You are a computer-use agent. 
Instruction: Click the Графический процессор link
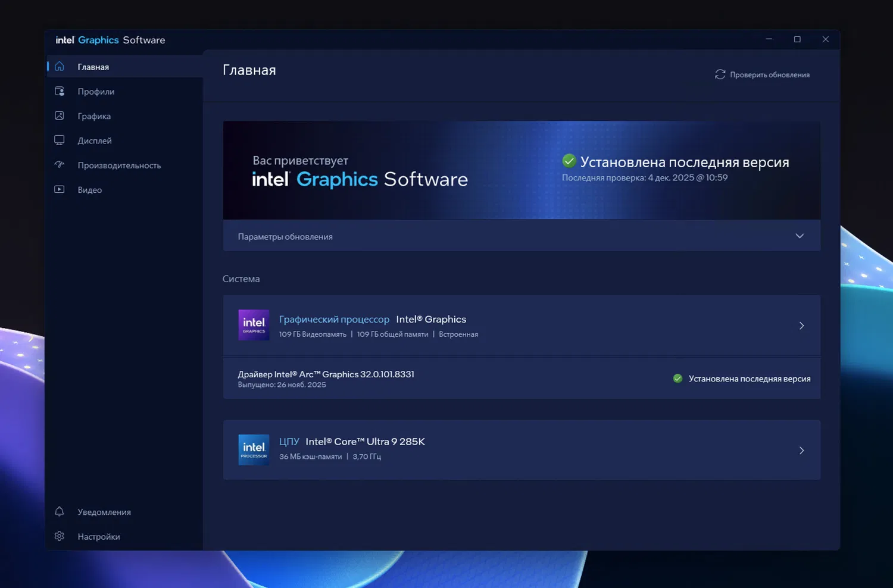pos(334,320)
